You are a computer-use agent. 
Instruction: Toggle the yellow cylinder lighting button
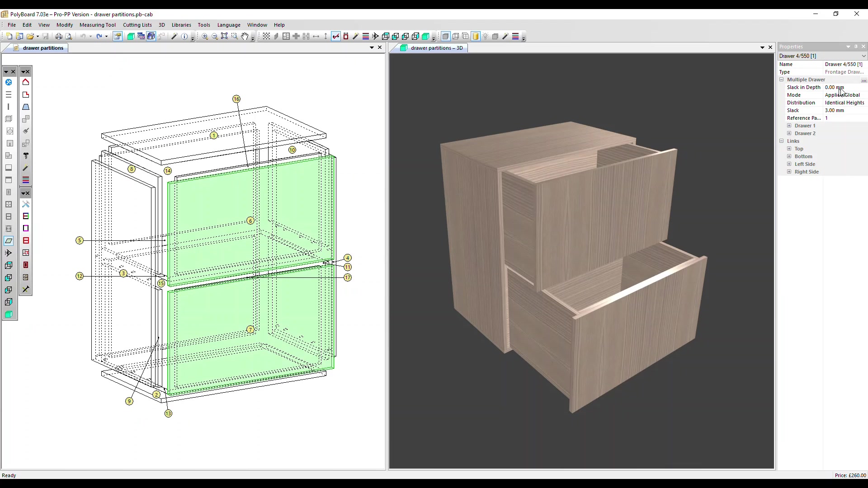(x=476, y=37)
